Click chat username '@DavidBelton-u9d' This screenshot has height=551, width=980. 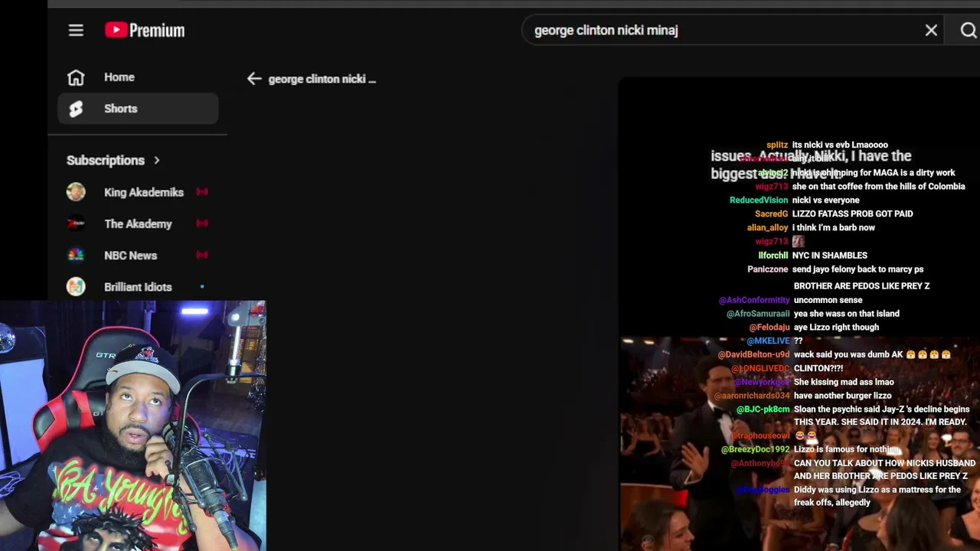pos(754,354)
